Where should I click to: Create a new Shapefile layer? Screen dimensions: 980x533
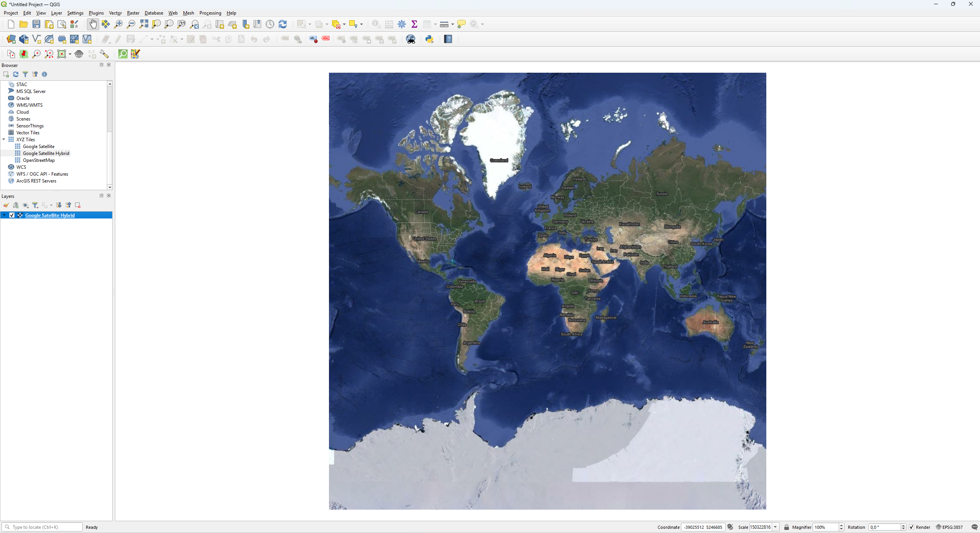coord(36,39)
